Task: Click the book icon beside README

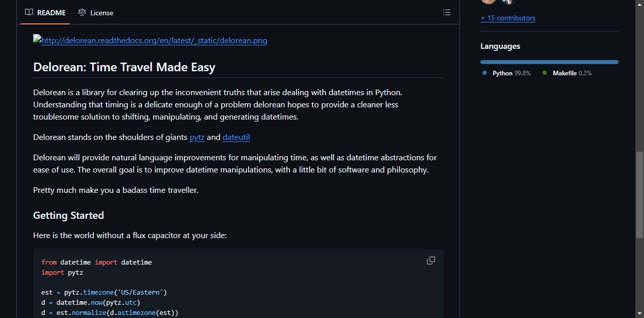Action: (x=29, y=12)
